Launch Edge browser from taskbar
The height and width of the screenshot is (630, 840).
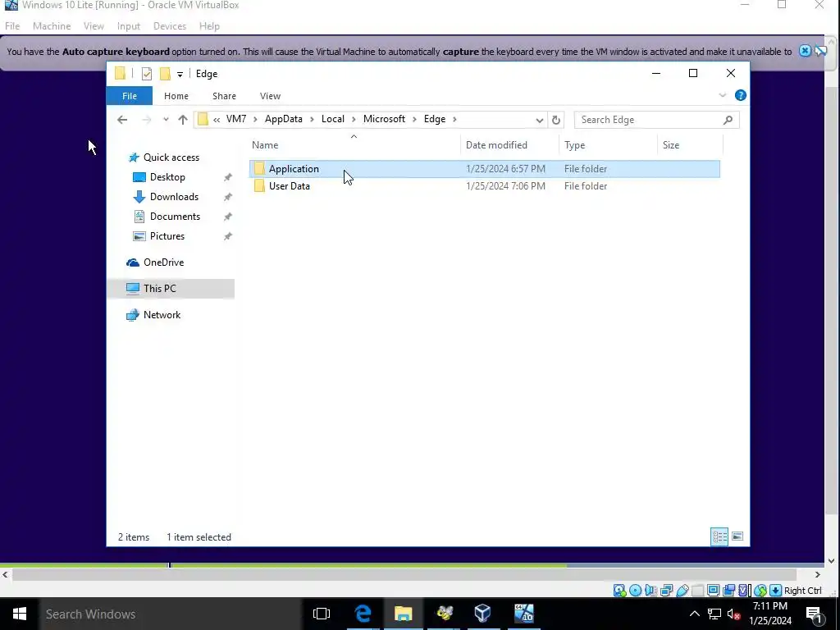(x=363, y=614)
